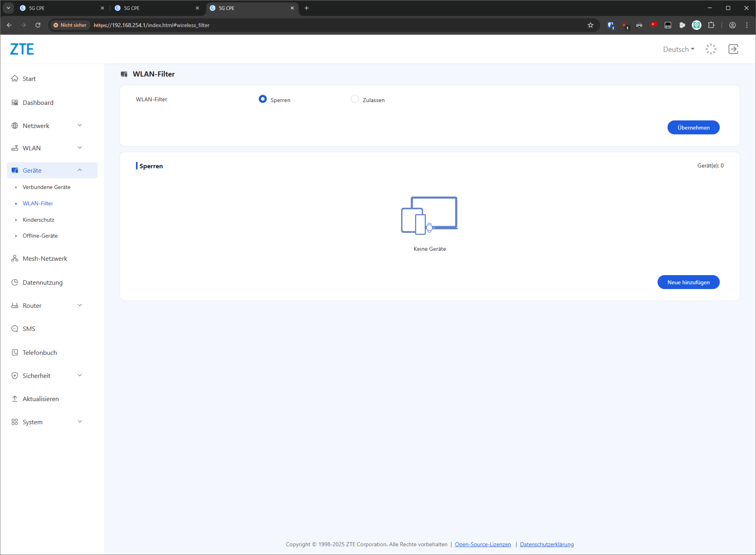Screen dimensions: 756x555
Task: Expand the Router menu chevron
Action: point(80,305)
